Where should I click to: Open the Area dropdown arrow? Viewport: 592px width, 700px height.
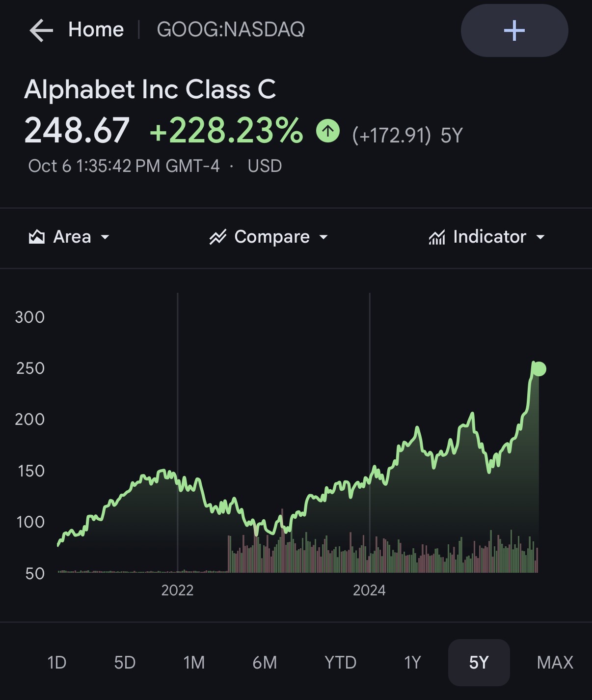105,237
